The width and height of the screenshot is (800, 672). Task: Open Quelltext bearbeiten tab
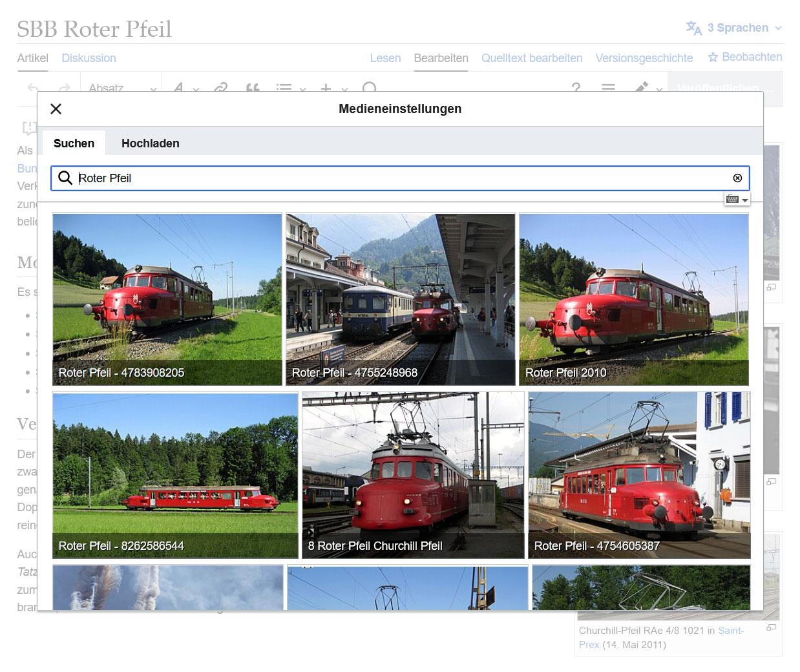[x=532, y=58]
